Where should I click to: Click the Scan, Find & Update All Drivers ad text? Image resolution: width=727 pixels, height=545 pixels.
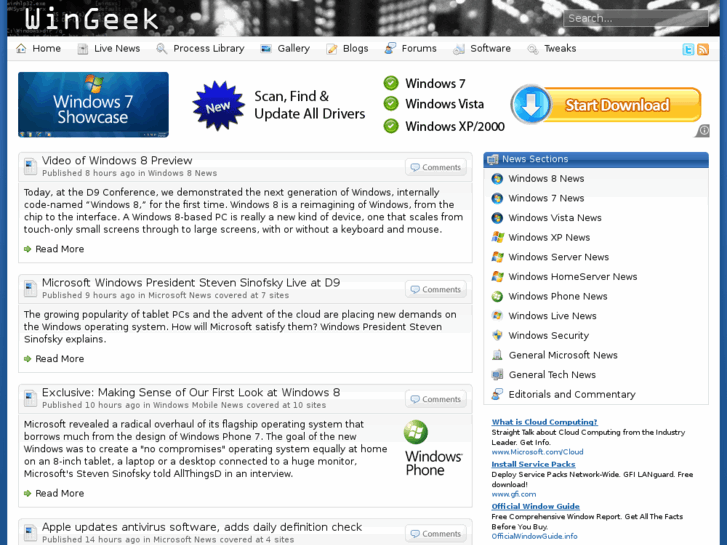(x=309, y=105)
